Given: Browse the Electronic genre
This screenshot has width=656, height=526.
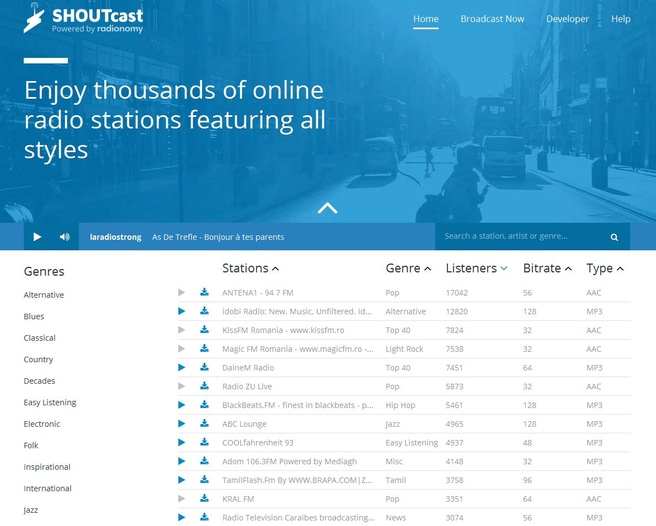Looking at the screenshot, I should tap(42, 424).
